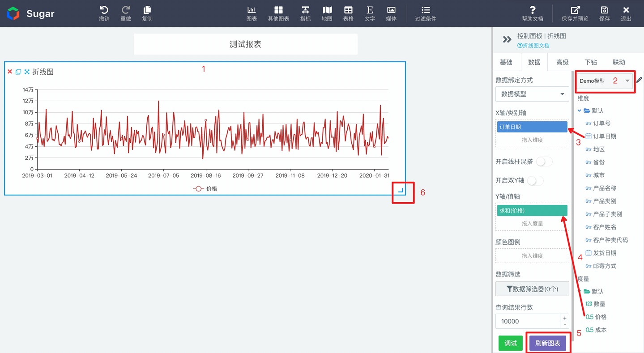Click the chart resize handle corner
The image size is (644, 353).
401,190
